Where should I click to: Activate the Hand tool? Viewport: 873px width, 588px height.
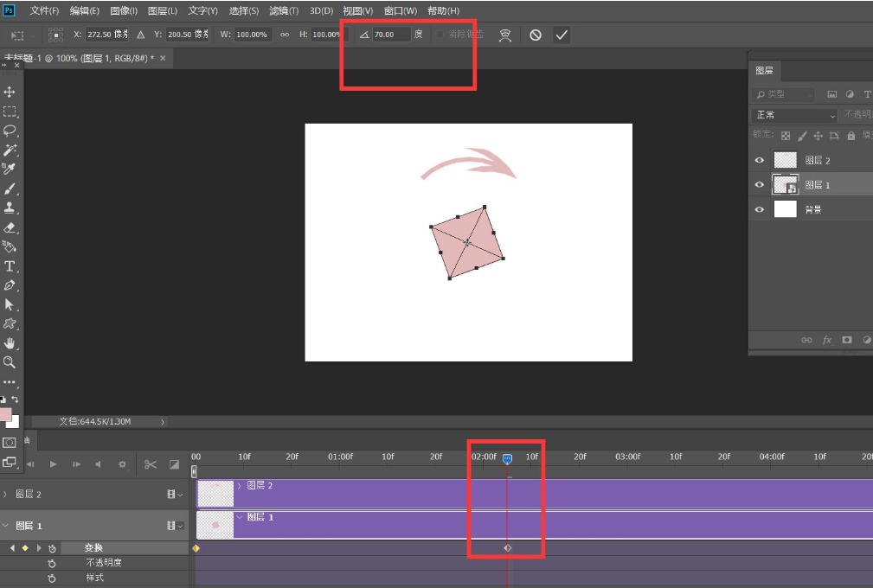coord(10,343)
